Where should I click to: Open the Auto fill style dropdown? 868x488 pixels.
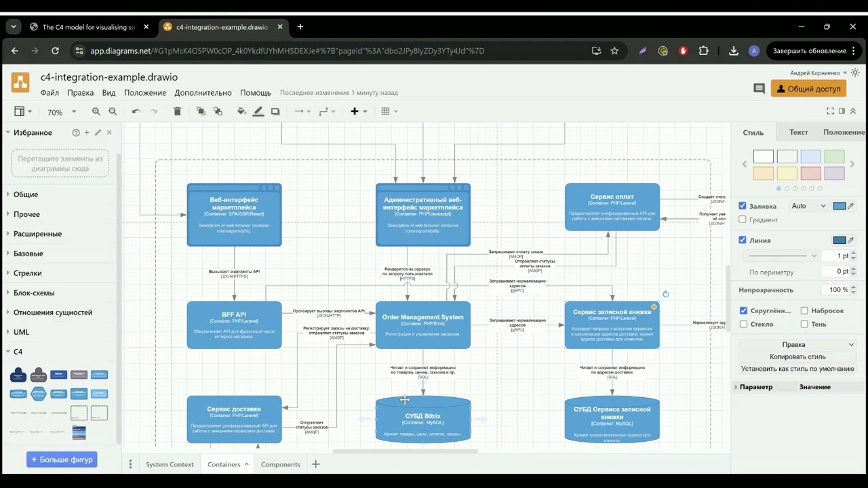(809, 206)
